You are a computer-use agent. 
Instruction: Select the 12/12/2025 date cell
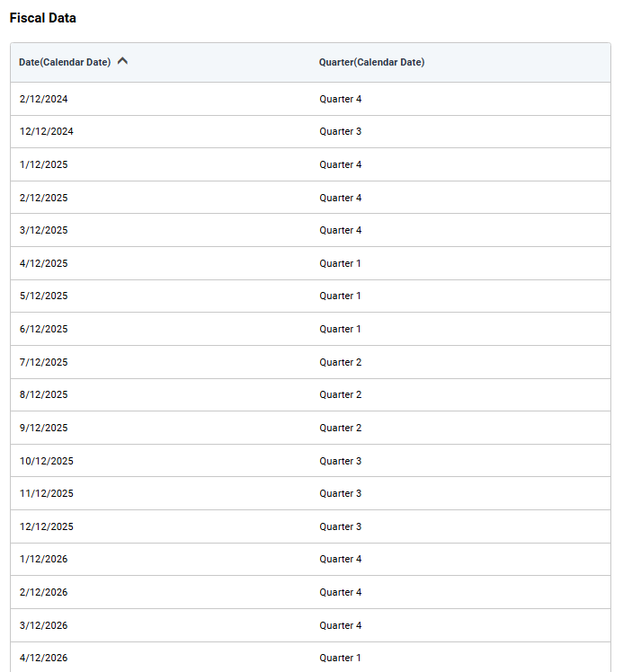tap(47, 527)
